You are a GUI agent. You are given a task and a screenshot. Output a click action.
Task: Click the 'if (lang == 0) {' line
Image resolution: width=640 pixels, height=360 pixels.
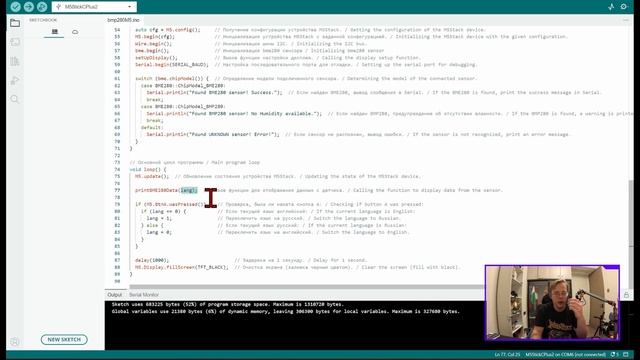click(163, 211)
